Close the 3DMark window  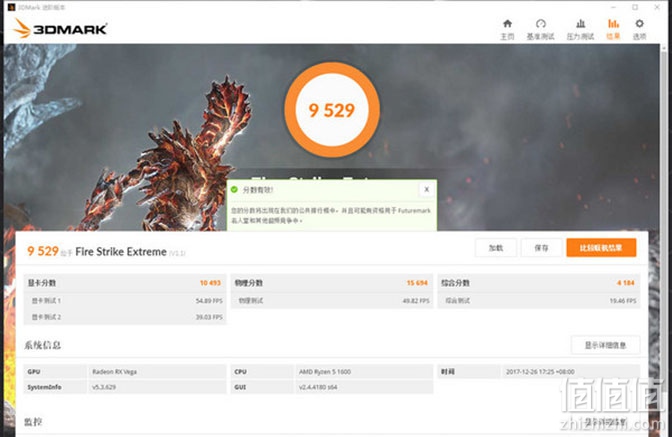pyautogui.click(x=657, y=7)
